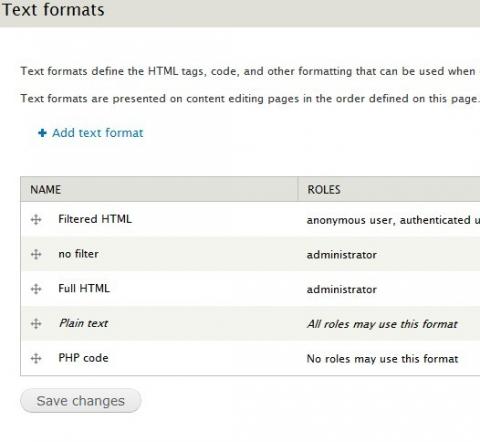This screenshot has height=442, width=480.
Task: Click 'All roles may use this format' text
Action: tap(382, 324)
